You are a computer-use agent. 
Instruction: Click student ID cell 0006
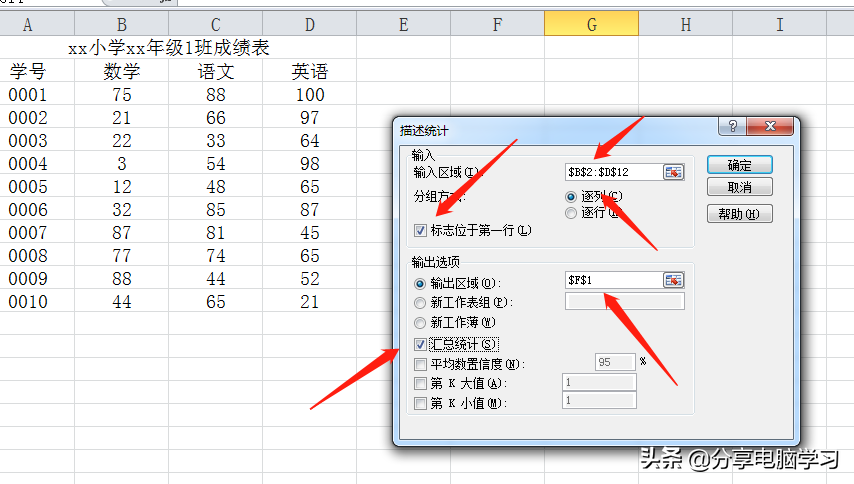[x=28, y=210]
